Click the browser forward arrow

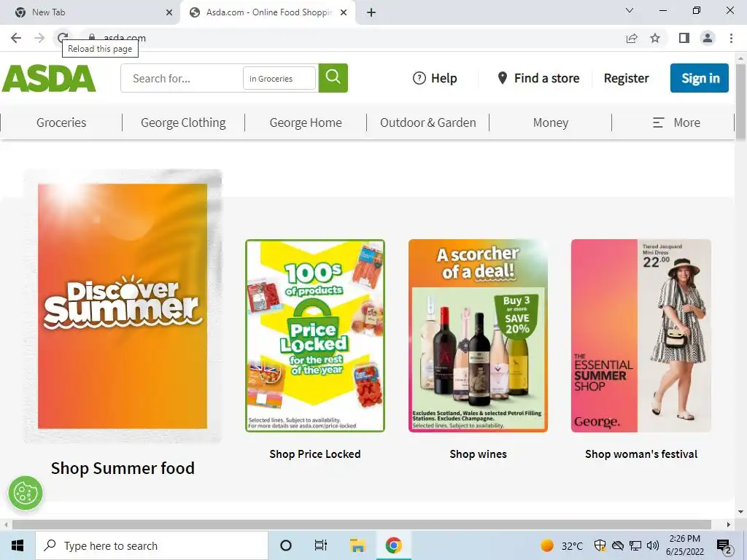coord(39,38)
